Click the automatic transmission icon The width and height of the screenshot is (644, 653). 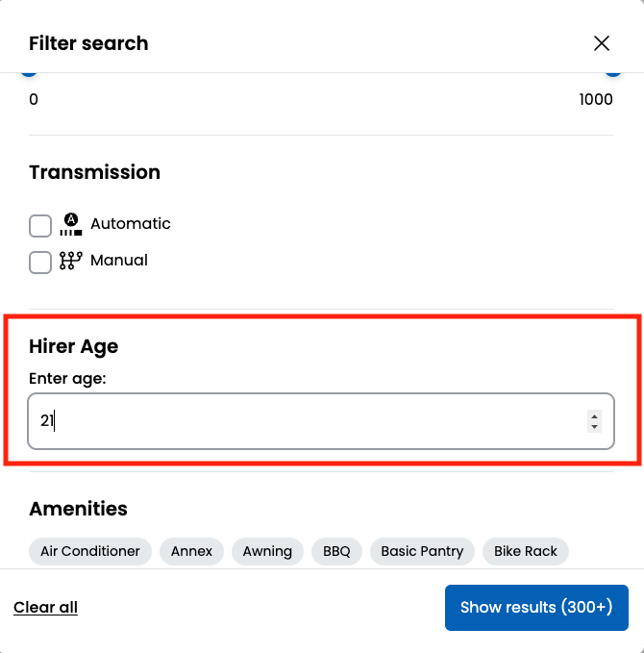[x=70, y=225]
